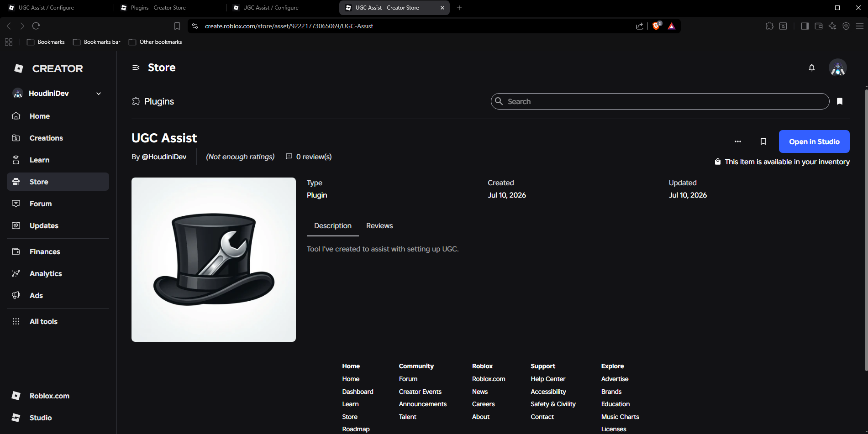Screen dimensions: 868x434
Task: Open Careers footer link
Action: tap(483, 404)
